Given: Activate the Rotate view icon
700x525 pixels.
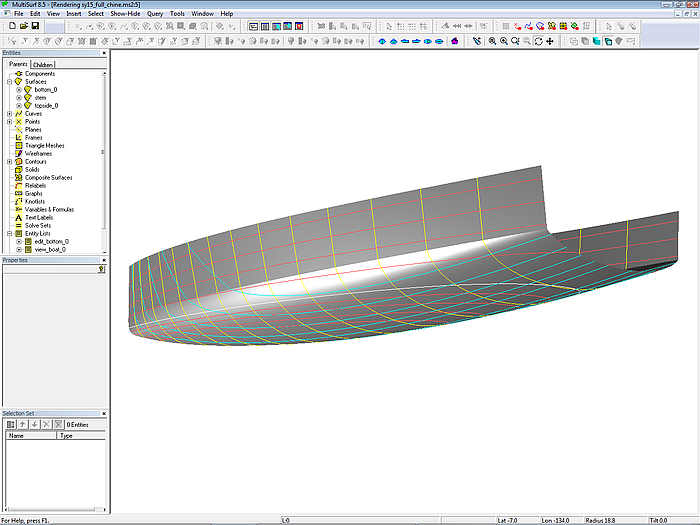Looking at the screenshot, I should [538, 41].
